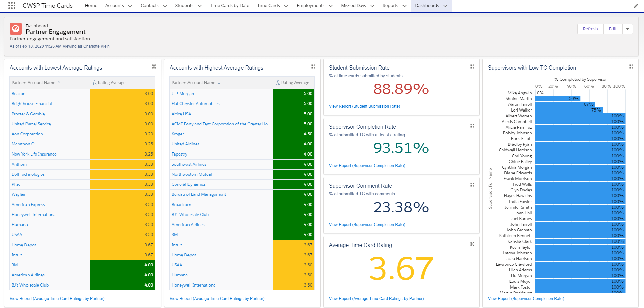
Task: Open the Missed Days tab dropdown arrow
Action: (x=372, y=6)
